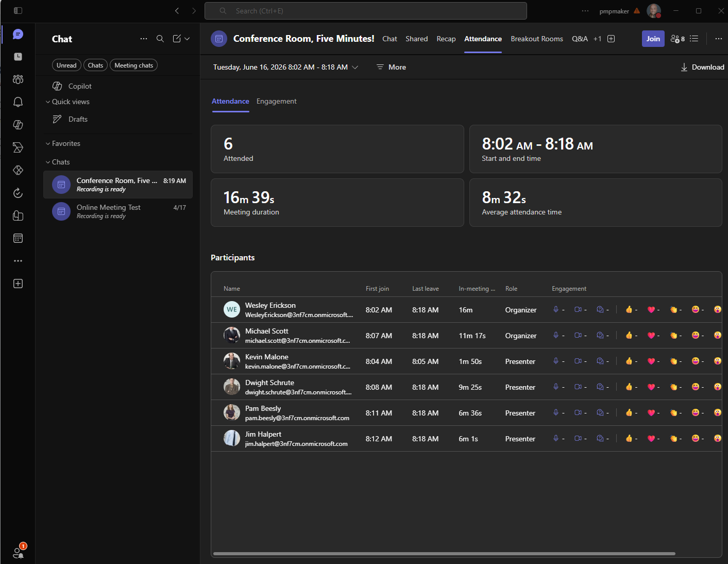Click the horizontal scrollbar of participants table
Image resolution: width=728 pixels, height=564 pixels.
coord(444,554)
